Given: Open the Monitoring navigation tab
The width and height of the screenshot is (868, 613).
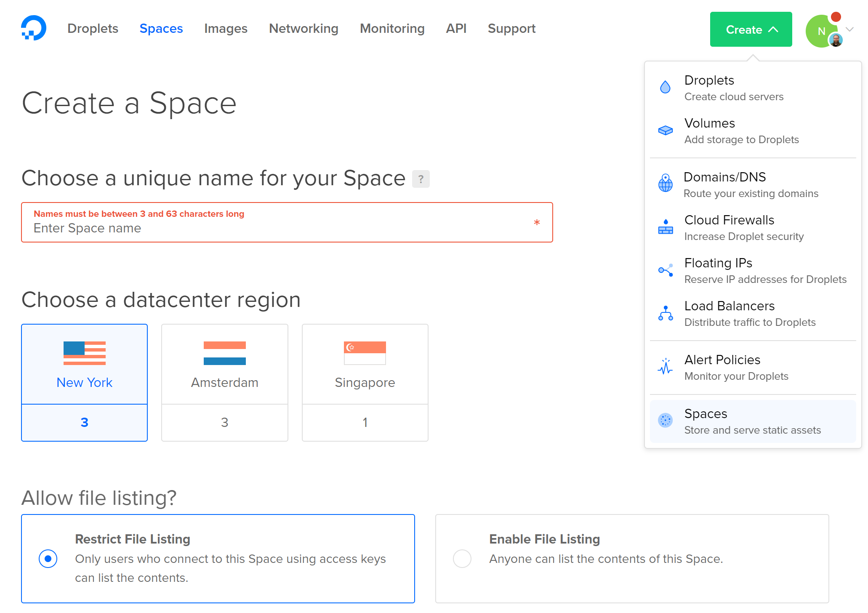Looking at the screenshot, I should tap(392, 28).
